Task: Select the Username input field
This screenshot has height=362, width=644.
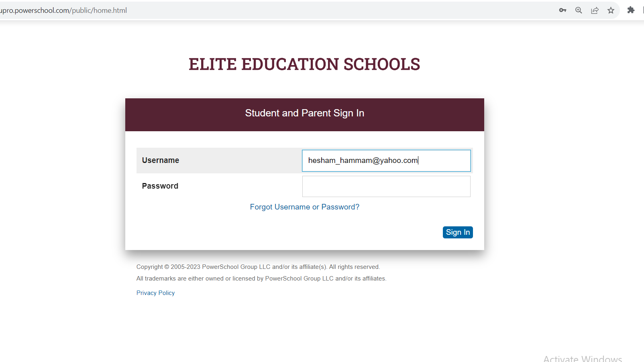Action: click(x=385, y=161)
